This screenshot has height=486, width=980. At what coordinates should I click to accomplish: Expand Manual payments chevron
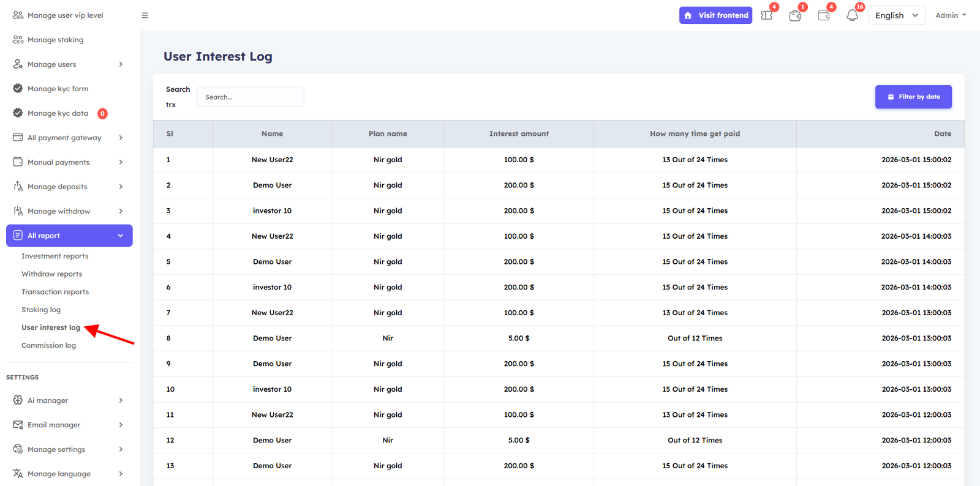(121, 162)
